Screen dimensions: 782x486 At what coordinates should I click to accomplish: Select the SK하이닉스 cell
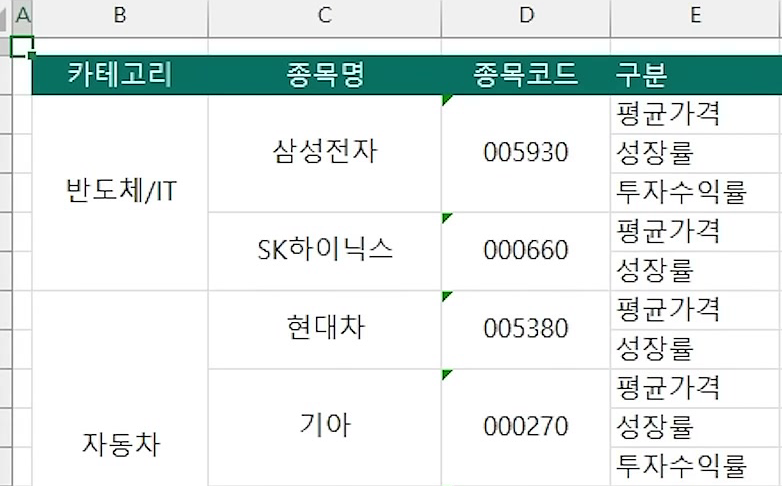tap(325, 251)
